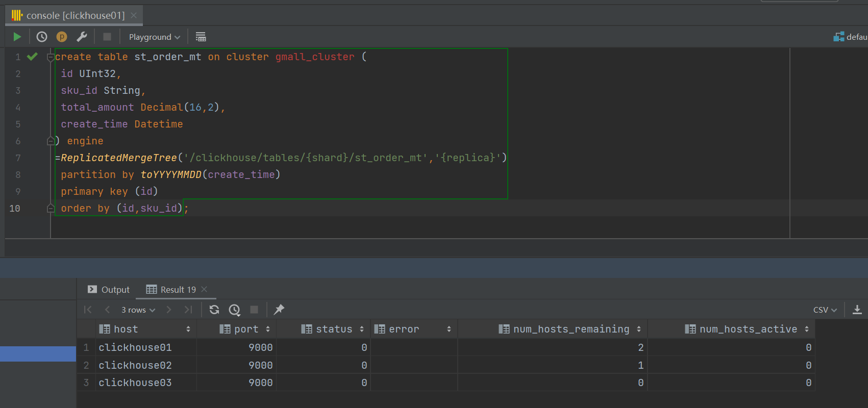Sort by the host column header
The width and height of the screenshot is (868, 408).
126,329
